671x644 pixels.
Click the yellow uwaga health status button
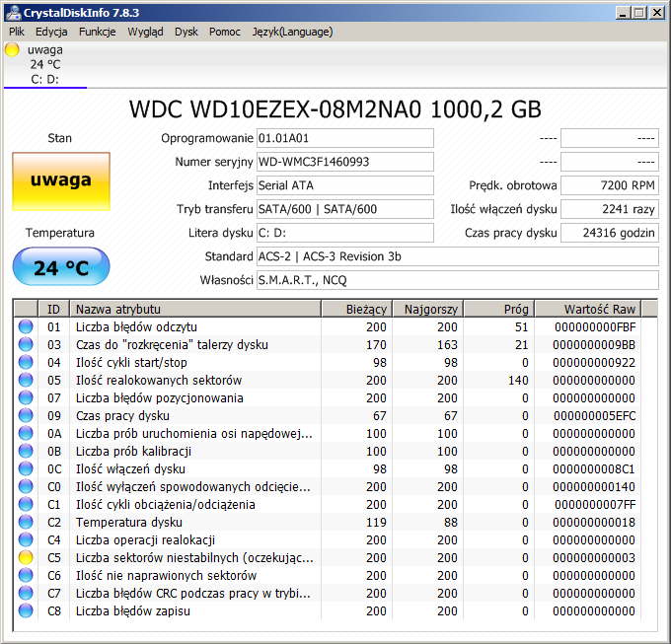point(61,181)
